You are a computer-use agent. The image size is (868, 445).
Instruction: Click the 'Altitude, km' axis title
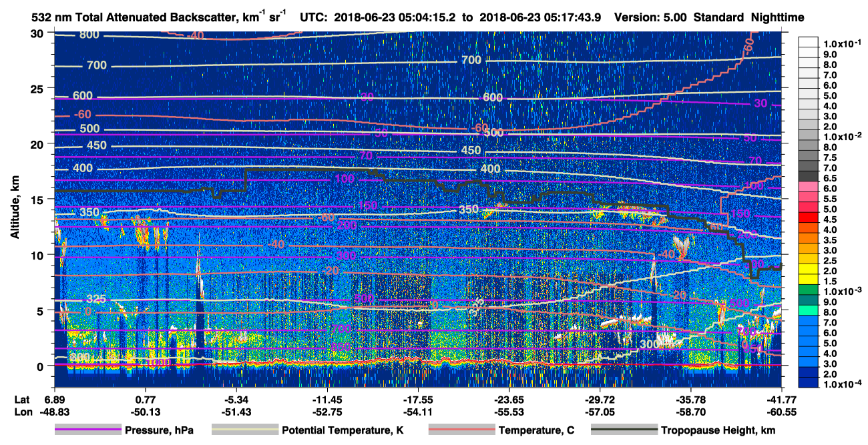tap(15, 208)
